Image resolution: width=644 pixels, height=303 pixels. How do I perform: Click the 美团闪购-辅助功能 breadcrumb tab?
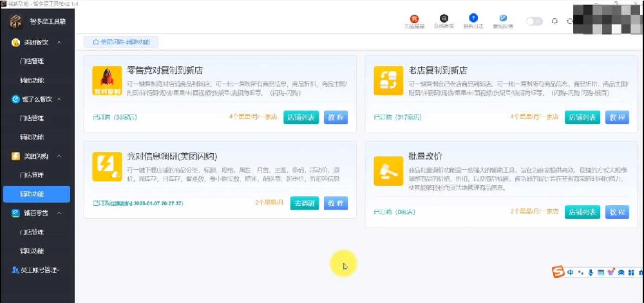click(121, 42)
